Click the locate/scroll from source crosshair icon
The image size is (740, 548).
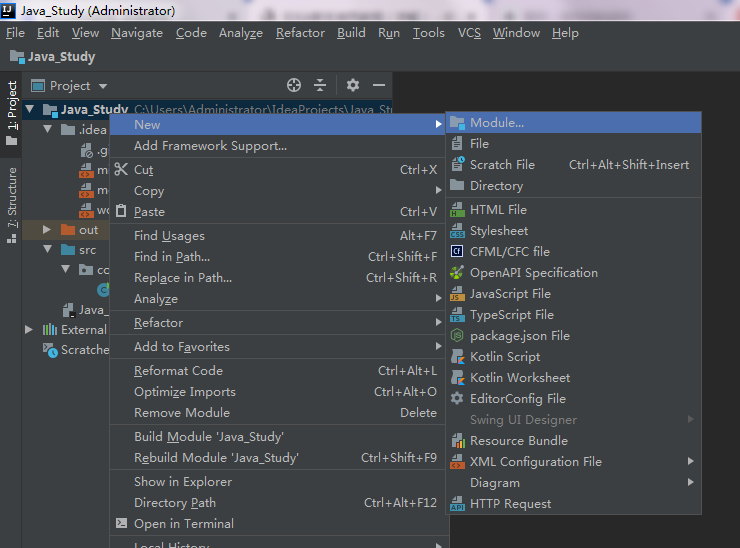click(x=294, y=85)
